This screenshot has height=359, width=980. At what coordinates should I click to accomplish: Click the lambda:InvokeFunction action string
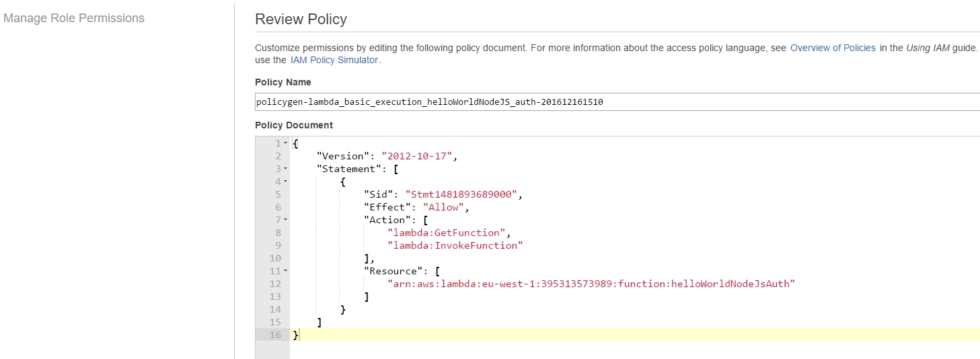click(x=455, y=245)
